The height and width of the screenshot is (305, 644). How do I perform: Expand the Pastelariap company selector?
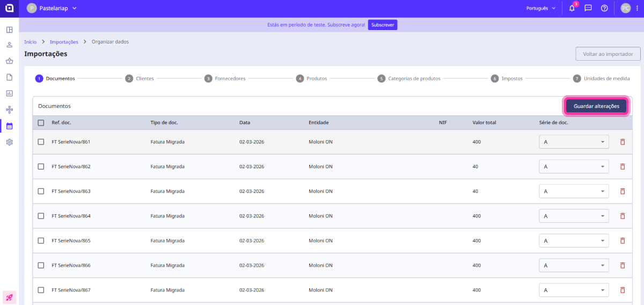click(52, 9)
